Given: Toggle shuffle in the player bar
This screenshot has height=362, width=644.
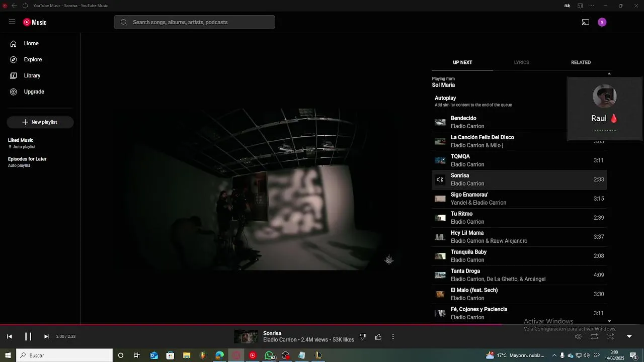Looking at the screenshot, I should coord(610,336).
